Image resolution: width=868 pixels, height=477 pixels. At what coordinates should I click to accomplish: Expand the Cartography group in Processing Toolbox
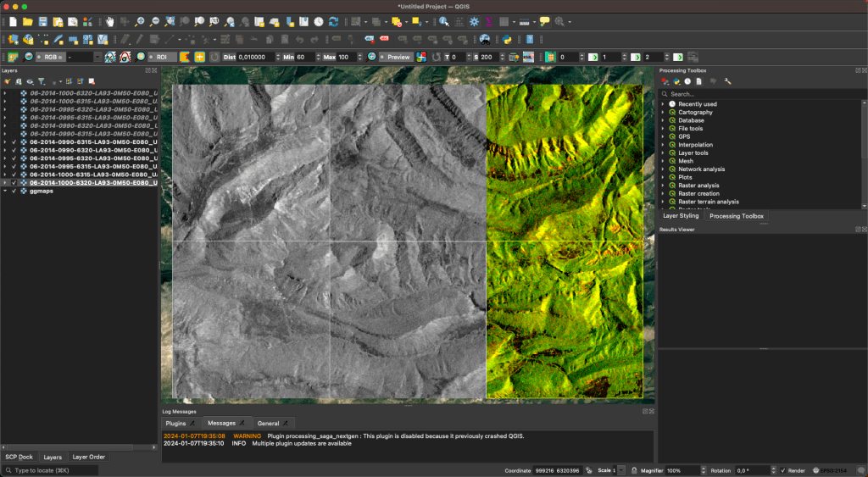[663, 113]
